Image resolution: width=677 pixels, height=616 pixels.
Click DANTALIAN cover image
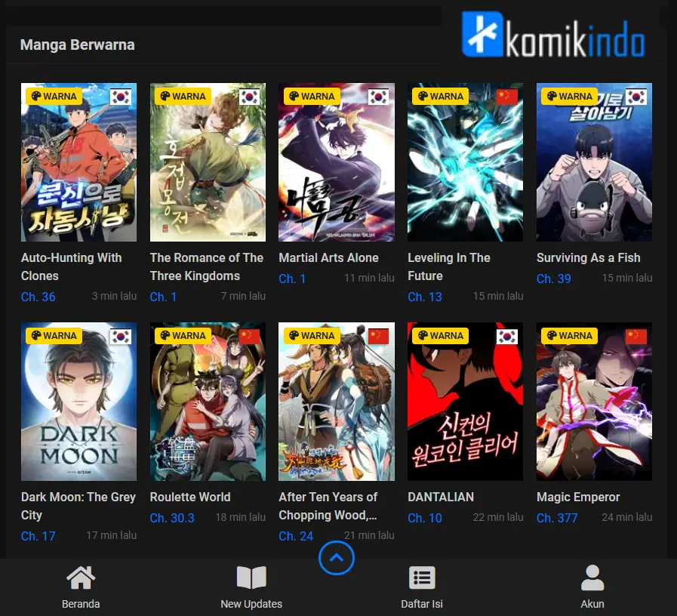465,402
